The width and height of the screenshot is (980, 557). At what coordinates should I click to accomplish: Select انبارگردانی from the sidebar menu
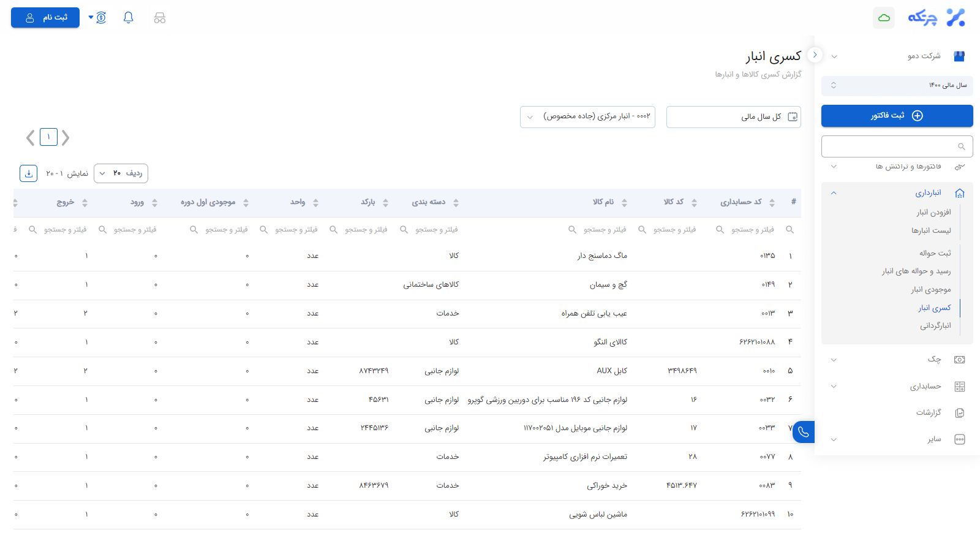click(935, 326)
